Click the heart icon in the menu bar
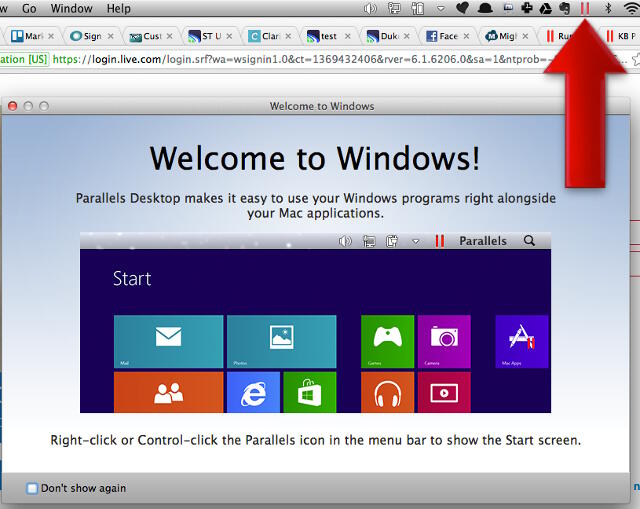The width and height of the screenshot is (640, 509). click(462, 8)
